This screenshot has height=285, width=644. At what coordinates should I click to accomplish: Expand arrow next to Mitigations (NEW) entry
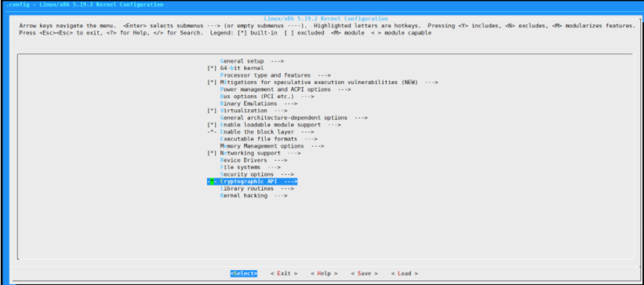click(x=431, y=82)
